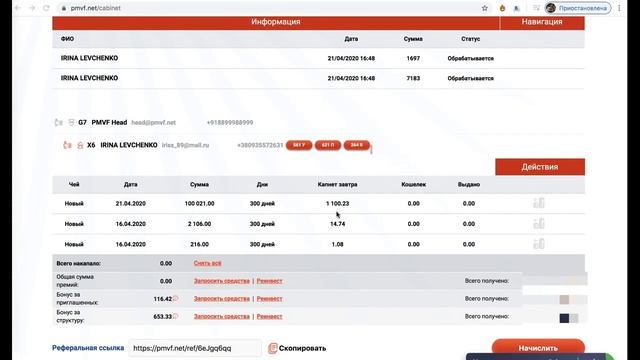
Task: Click the value 1 100.23
Action: (338, 203)
